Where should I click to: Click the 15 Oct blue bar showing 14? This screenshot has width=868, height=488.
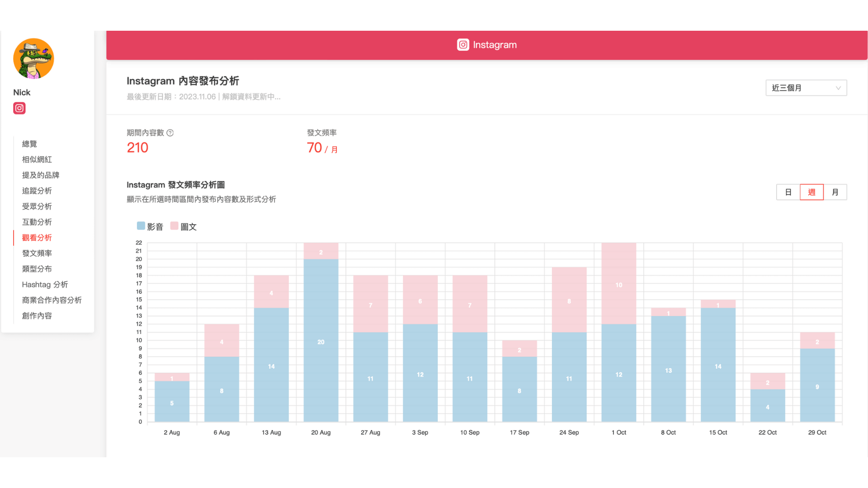click(x=718, y=365)
